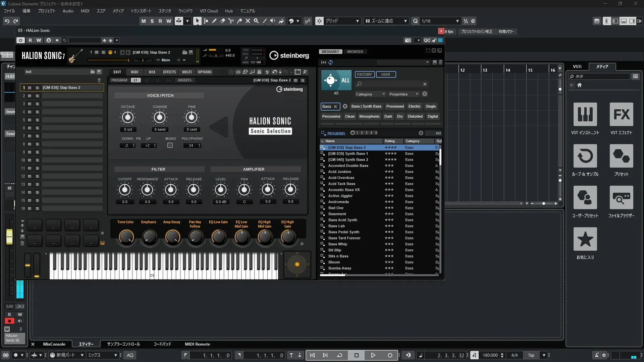644x362 pixels.
Task: Open Loops & Samples media tile
Action: pyautogui.click(x=585, y=156)
